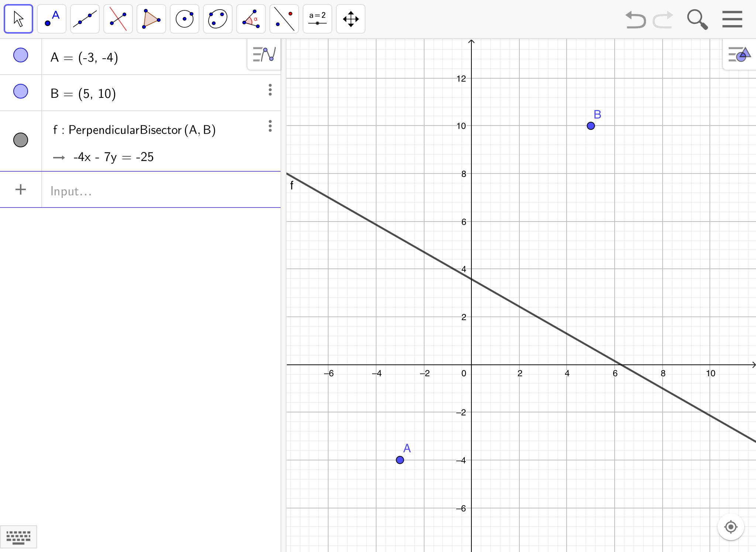Select the Polygon tool
Image resolution: width=756 pixels, height=552 pixels.
[x=151, y=19]
